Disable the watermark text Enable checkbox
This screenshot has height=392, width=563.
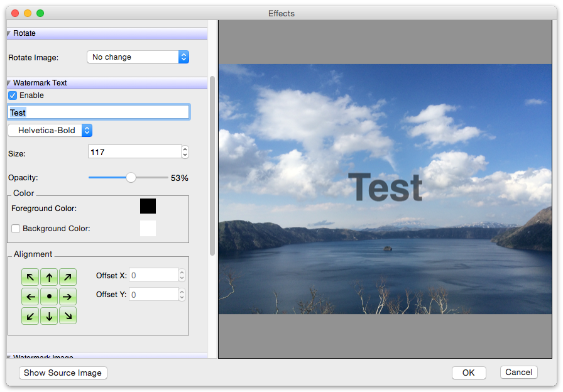tap(12, 95)
